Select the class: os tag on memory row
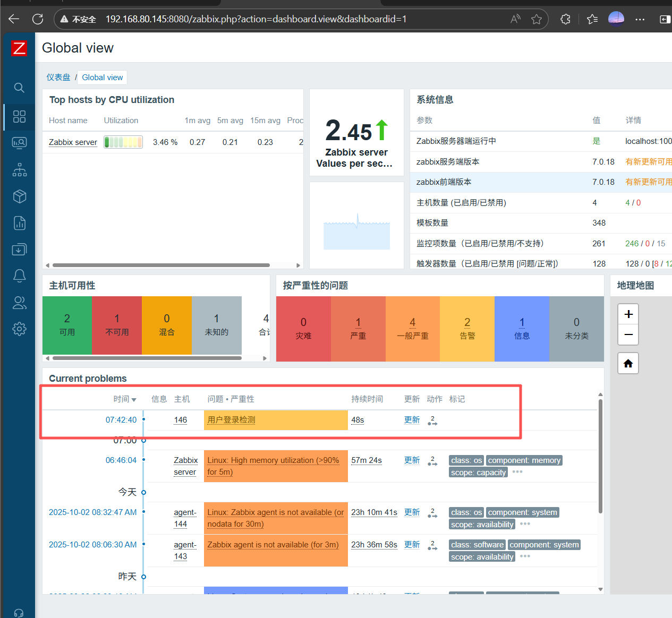The width and height of the screenshot is (672, 618). (466, 460)
